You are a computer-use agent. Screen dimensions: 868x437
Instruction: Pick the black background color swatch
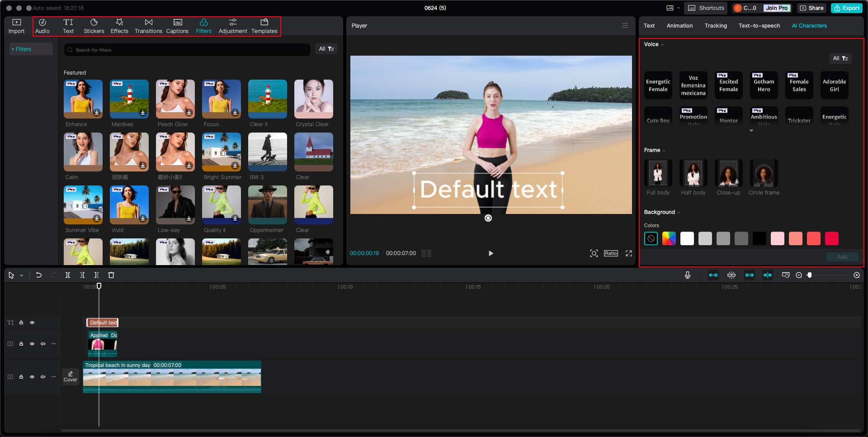759,238
